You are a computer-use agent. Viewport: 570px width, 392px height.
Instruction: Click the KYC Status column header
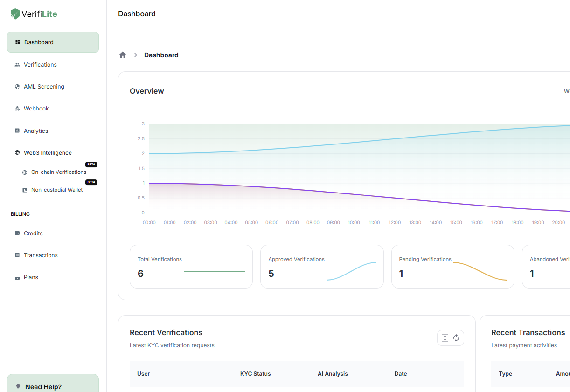point(256,374)
